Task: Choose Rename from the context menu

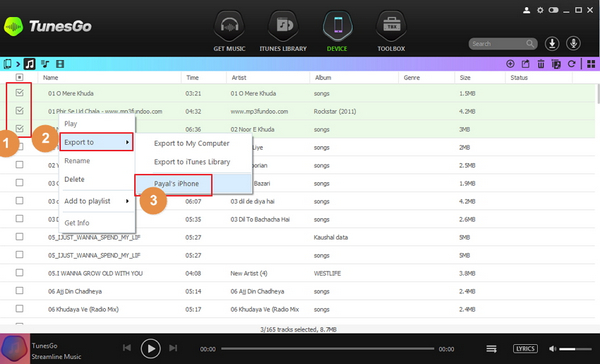Action: pos(77,161)
